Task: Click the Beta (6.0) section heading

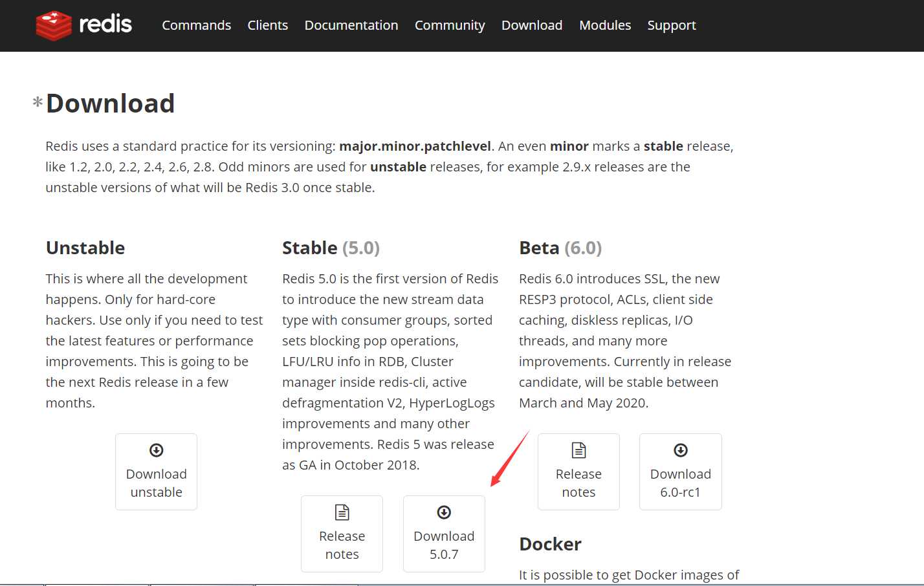Action: pyautogui.click(x=560, y=248)
